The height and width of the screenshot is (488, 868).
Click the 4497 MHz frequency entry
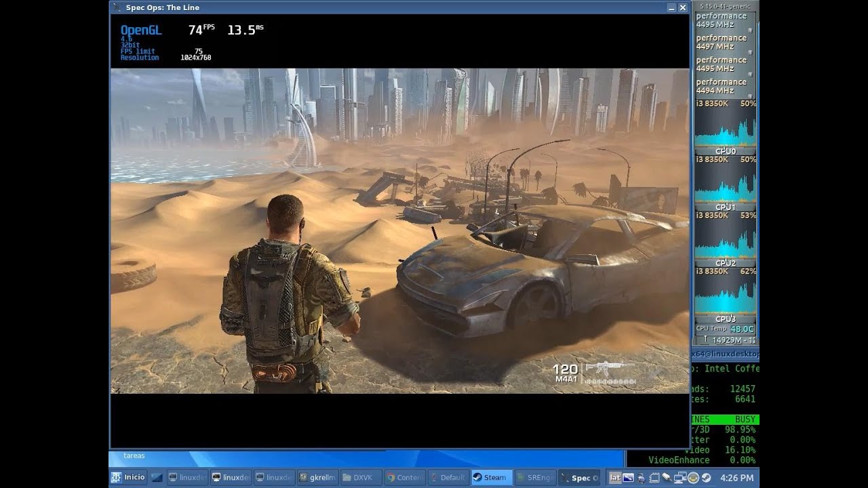pos(715,47)
